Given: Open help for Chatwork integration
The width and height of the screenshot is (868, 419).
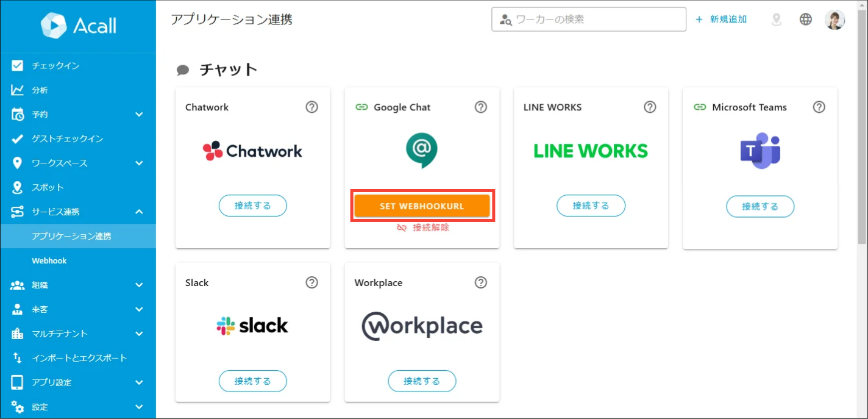Looking at the screenshot, I should pos(311,107).
